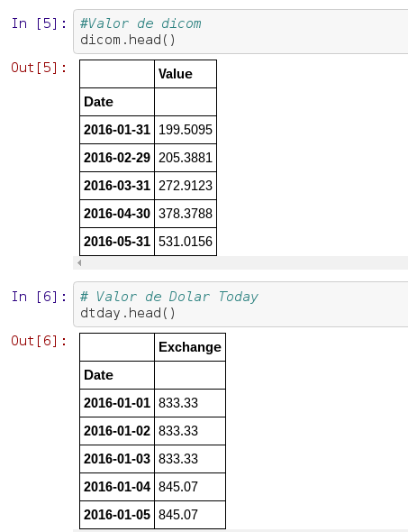Click the 205.3881 value cell
This screenshot has width=408, height=532.
(186, 158)
